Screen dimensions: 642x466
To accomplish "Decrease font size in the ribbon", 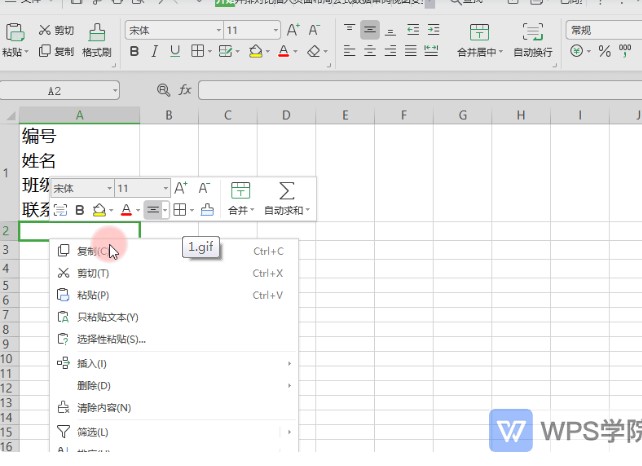I will coord(314,30).
